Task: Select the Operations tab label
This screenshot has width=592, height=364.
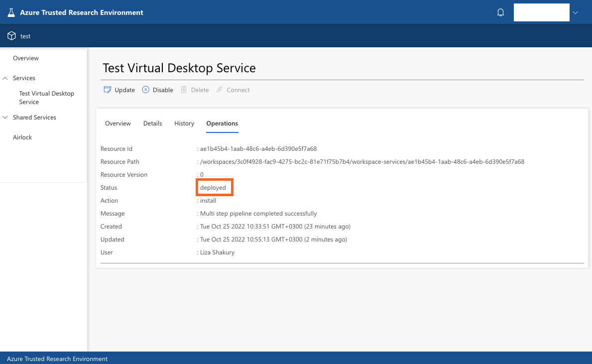Action: click(222, 123)
